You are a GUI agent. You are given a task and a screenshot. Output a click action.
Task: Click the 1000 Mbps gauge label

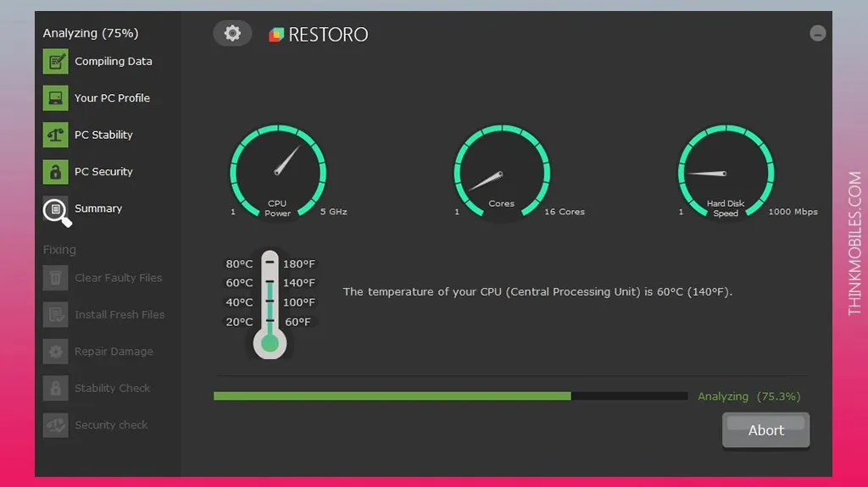(x=793, y=212)
